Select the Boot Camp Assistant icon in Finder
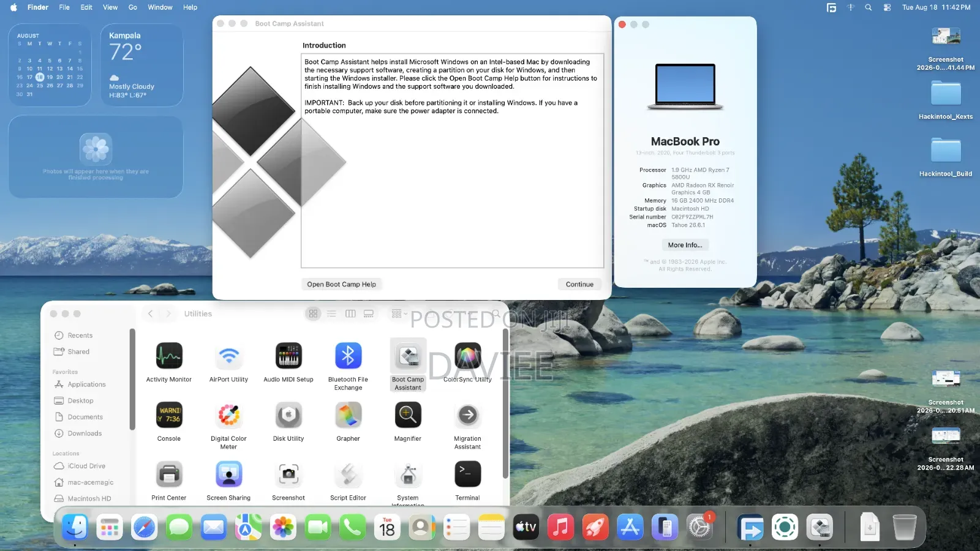Screen dimensions: 980x551 coord(408,356)
